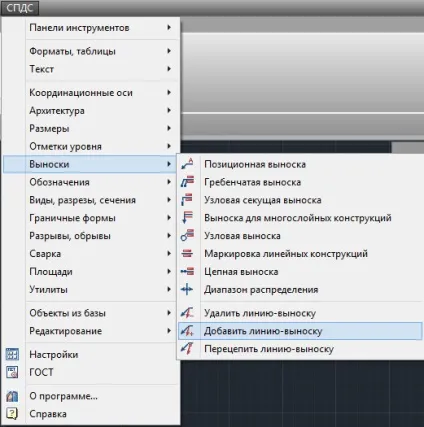The image size is (424, 427).
Task: Click the Добавить линию-выноску icon
Action: click(187, 331)
